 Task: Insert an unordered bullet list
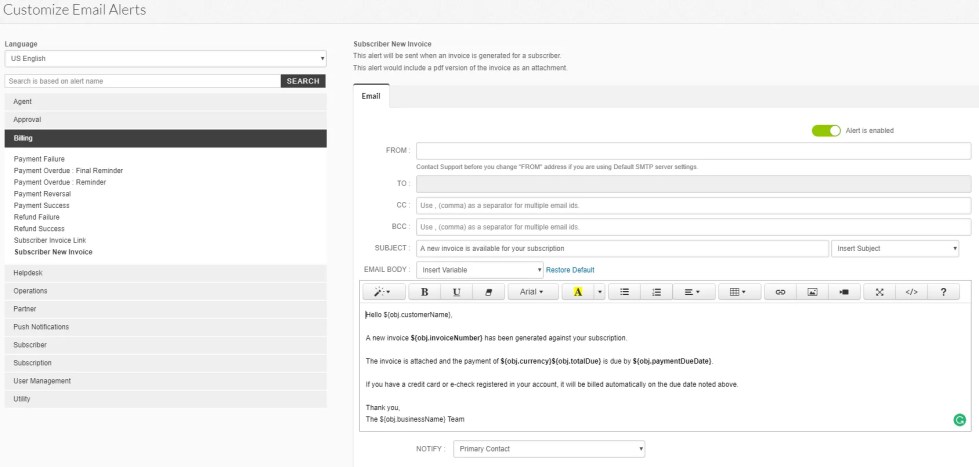coord(624,292)
